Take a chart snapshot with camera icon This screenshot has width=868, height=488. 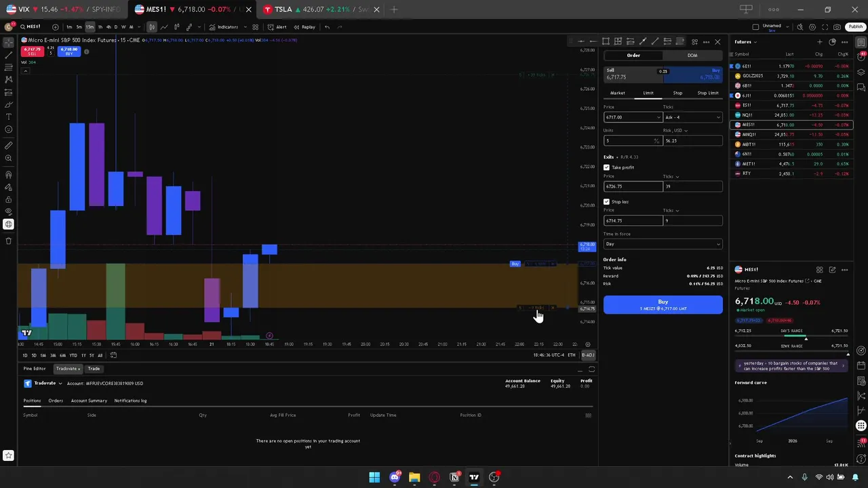point(837,27)
